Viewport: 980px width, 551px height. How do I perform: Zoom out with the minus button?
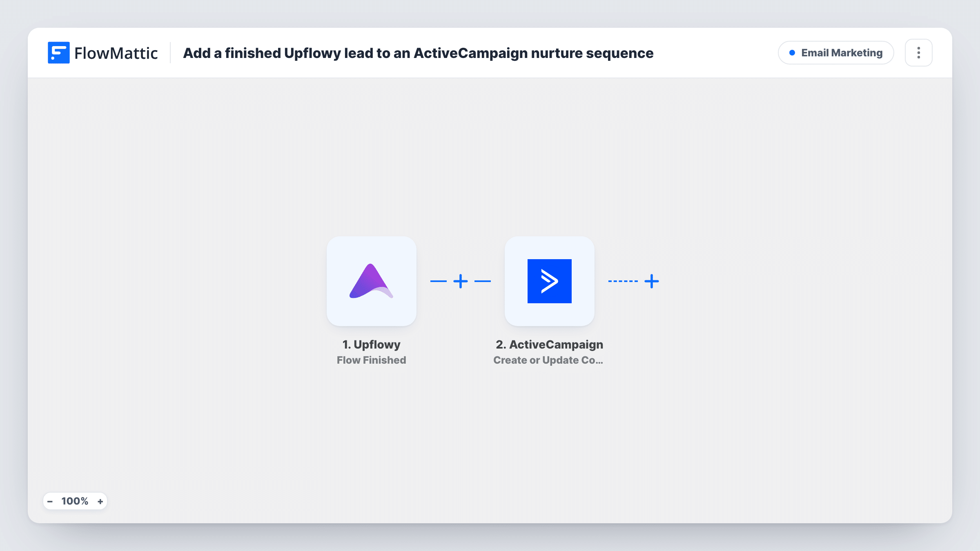pyautogui.click(x=50, y=501)
